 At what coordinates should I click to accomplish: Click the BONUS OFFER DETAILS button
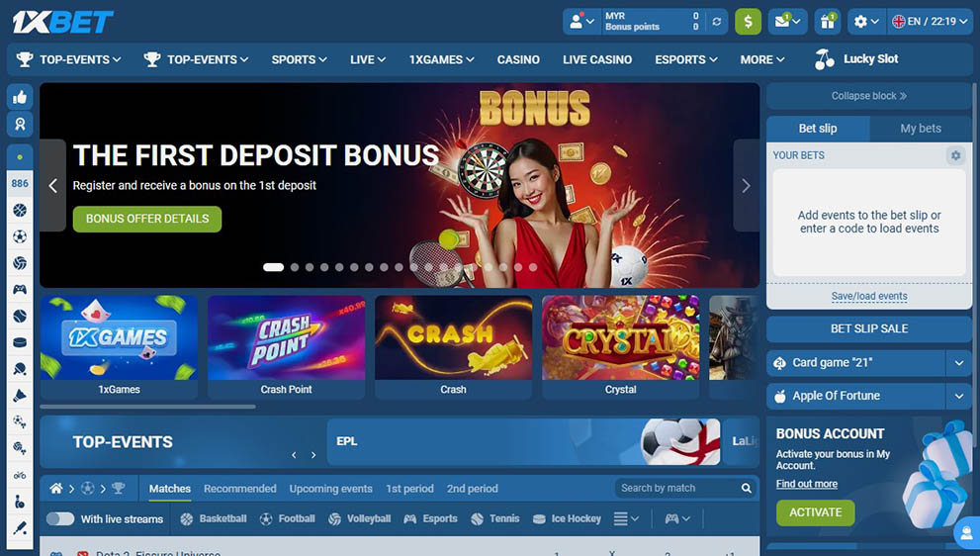(147, 219)
